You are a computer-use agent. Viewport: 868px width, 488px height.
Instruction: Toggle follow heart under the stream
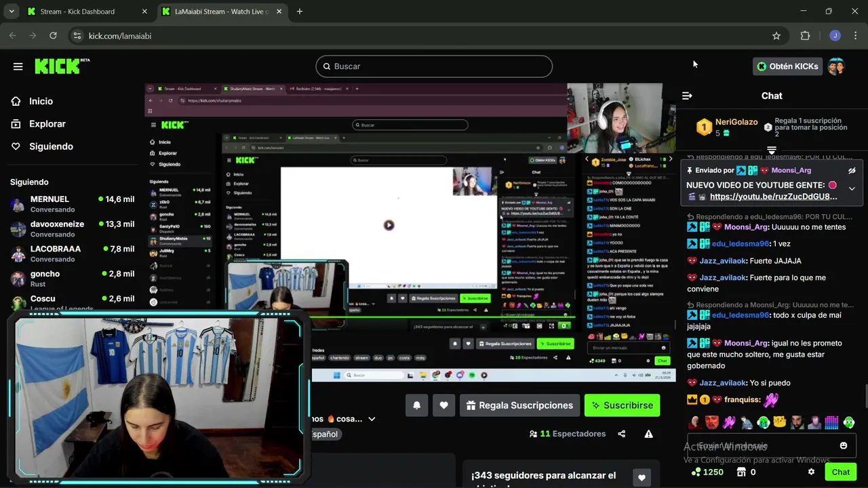pyautogui.click(x=443, y=405)
